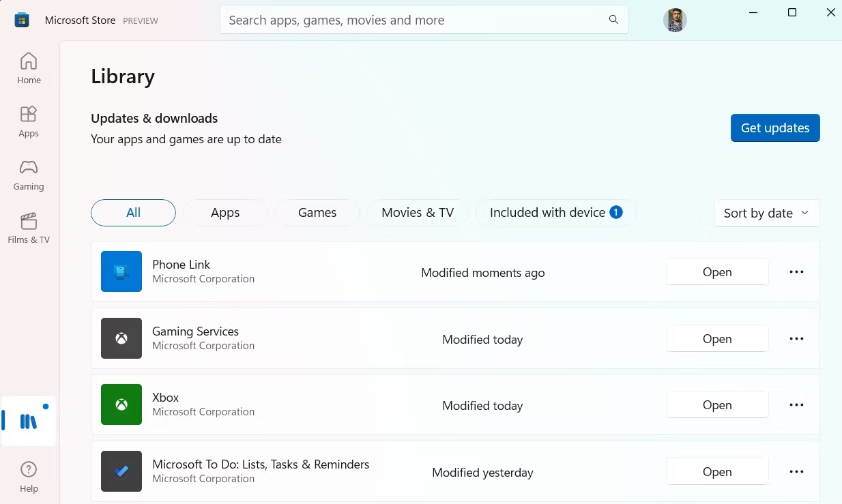Click the Library bookshelf icon
This screenshot has width=842, height=504.
click(29, 421)
